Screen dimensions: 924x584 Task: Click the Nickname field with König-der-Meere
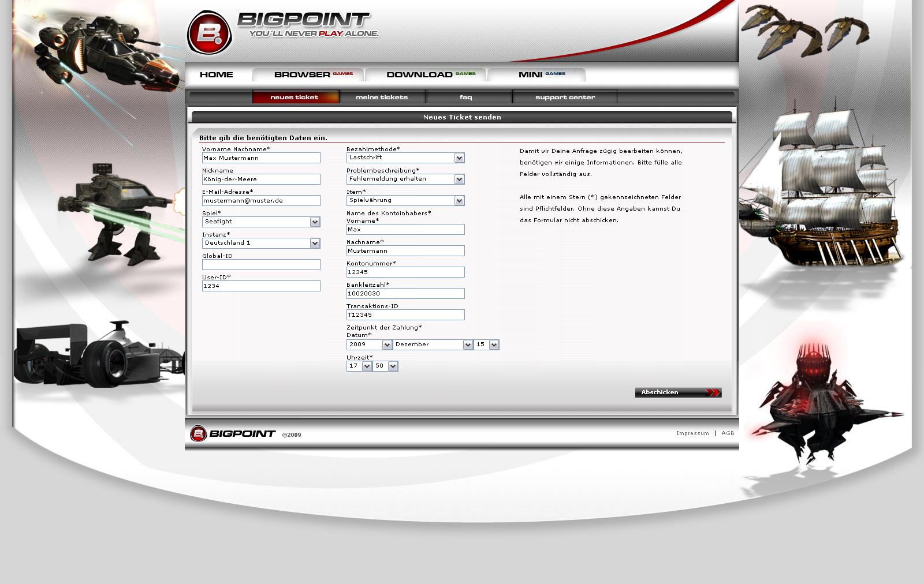click(x=261, y=179)
